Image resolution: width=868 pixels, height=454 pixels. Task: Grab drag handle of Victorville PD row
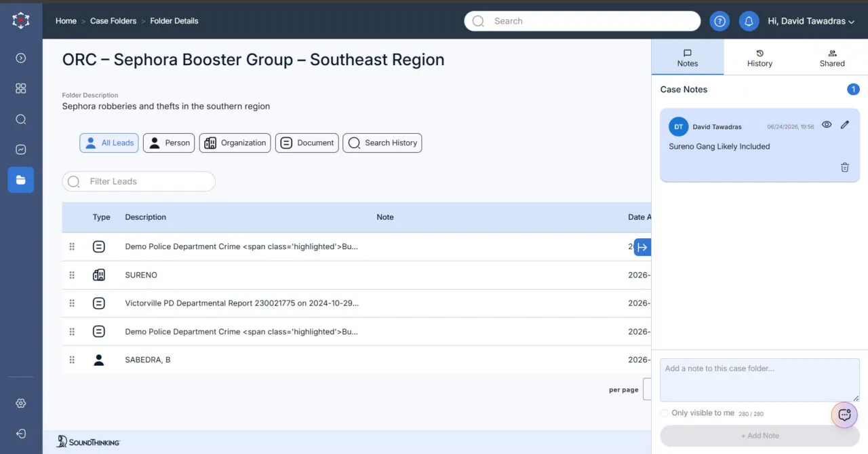(x=72, y=303)
